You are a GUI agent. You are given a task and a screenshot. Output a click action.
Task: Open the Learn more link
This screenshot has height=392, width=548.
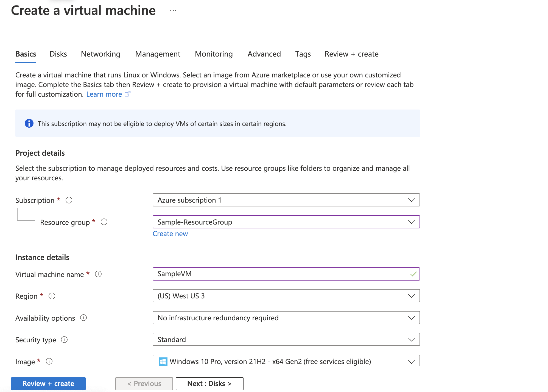pyautogui.click(x=105, y=94)
